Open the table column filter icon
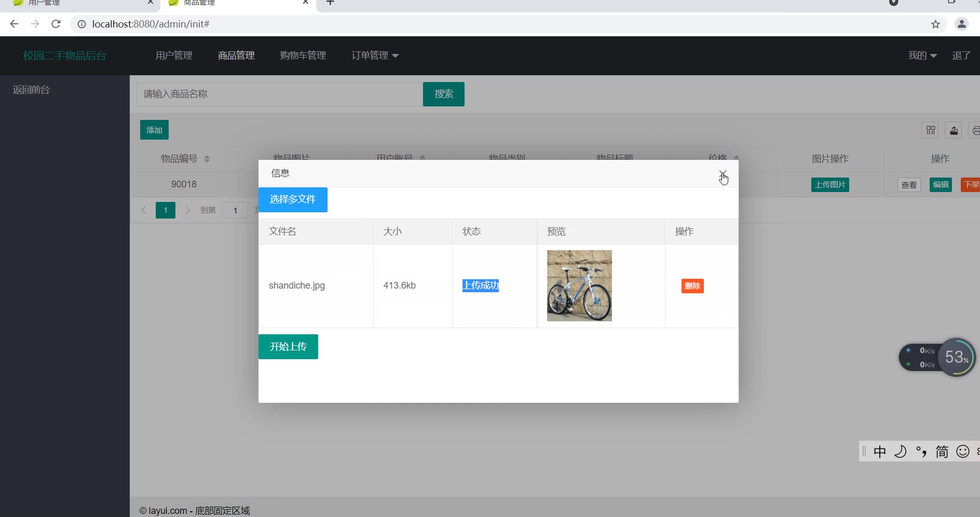 (931, 130)
